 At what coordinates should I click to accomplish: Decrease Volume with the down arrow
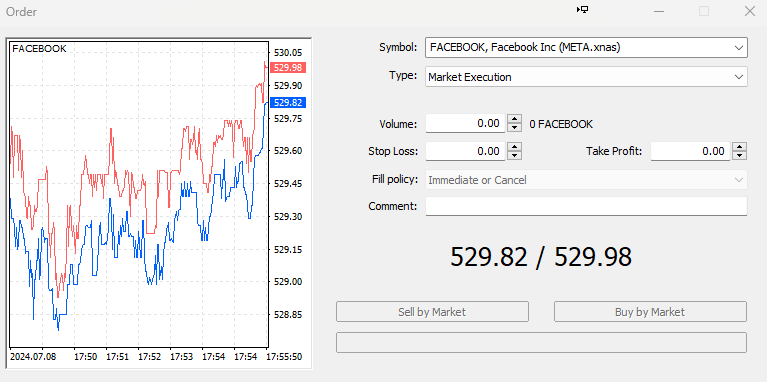point(514,128)
